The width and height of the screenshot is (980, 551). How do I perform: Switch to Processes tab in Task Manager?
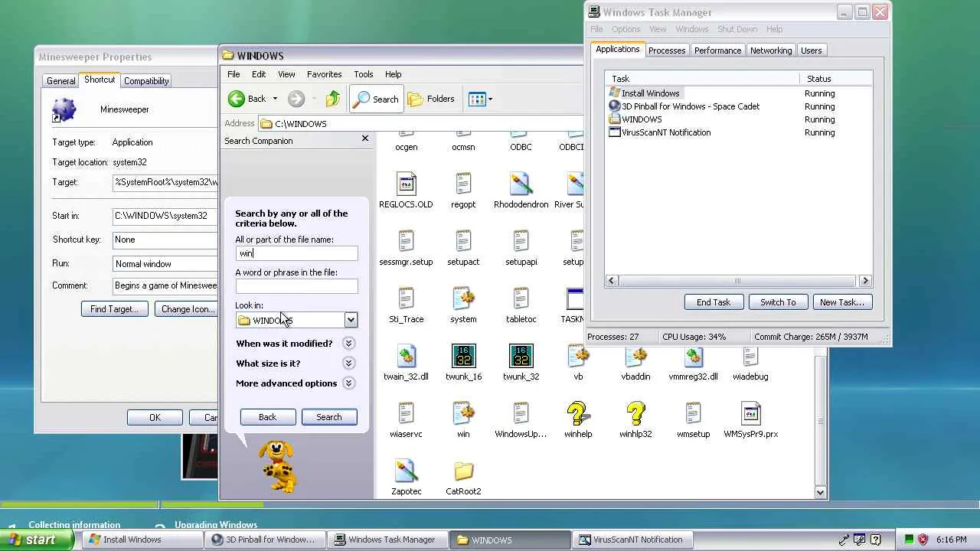pos(667,51)
